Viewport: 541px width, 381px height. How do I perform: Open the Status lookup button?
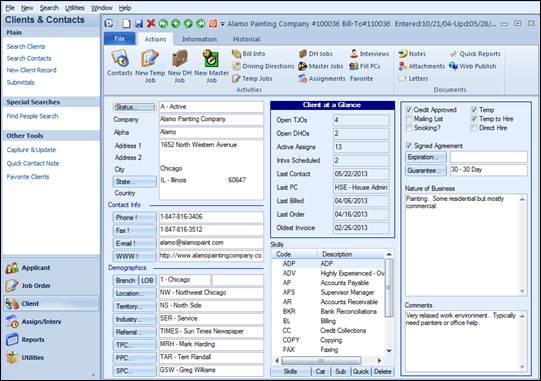[134, 107]
